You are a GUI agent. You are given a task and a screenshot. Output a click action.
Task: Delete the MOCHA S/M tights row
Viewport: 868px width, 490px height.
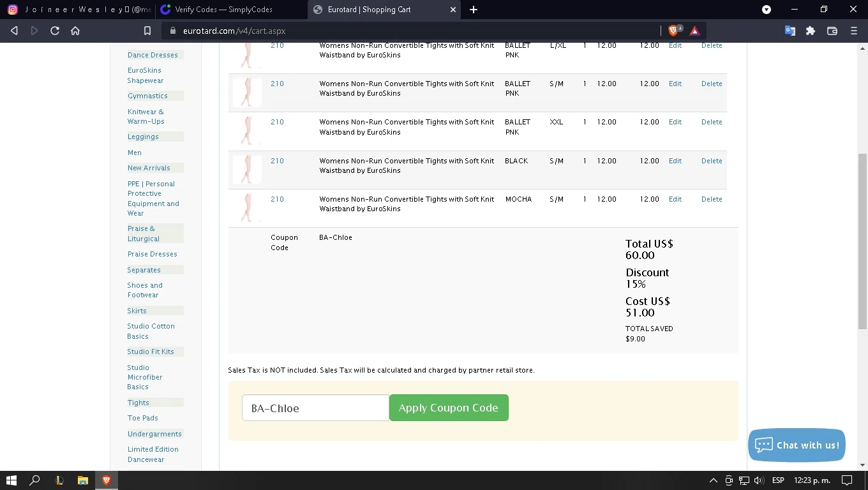tap(712, 199)
